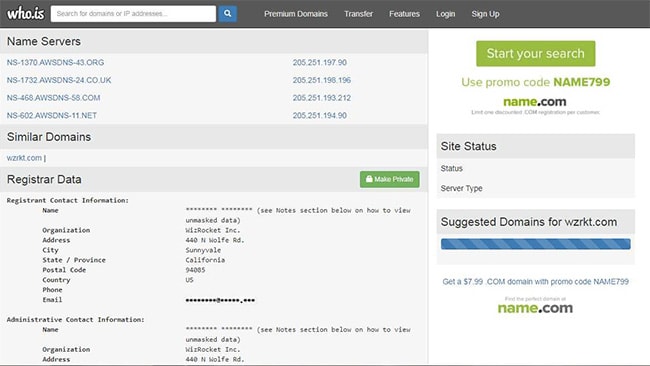650x366 pixels.
Task: Open IP address 205.251.197.90
Action: tap(320, 63)
